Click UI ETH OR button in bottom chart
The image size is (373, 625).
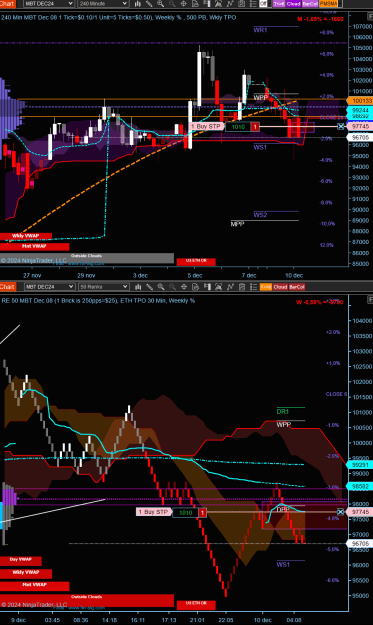196,604
